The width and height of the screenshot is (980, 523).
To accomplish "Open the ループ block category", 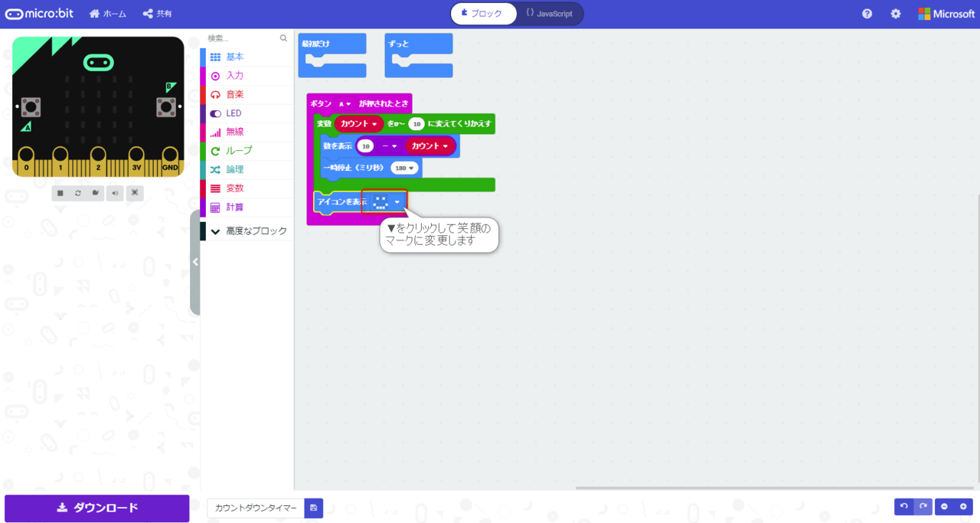I will tap(247, 151).
